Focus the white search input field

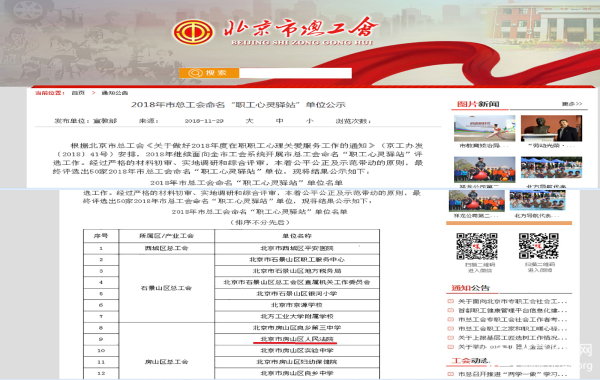tap(295, 73)
